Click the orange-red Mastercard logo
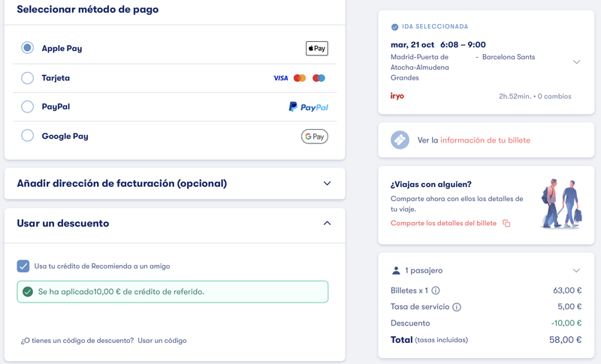Viewport: 601px width, 364px height. 299,78
